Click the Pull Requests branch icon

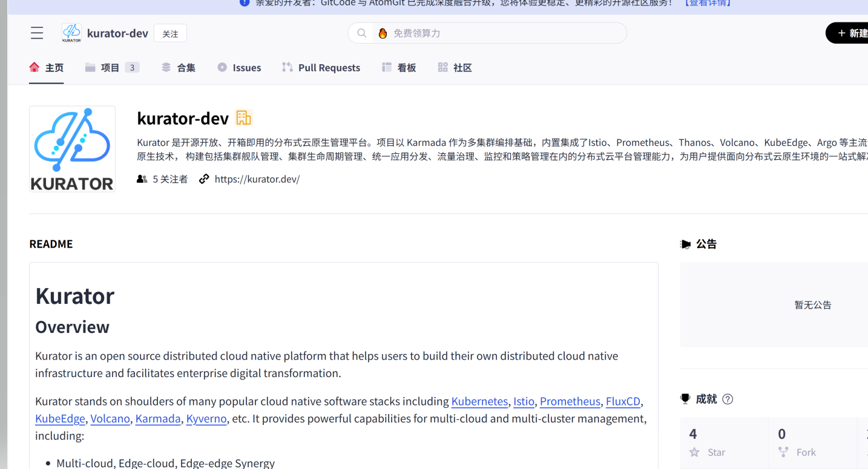click(x=288, y=67)
